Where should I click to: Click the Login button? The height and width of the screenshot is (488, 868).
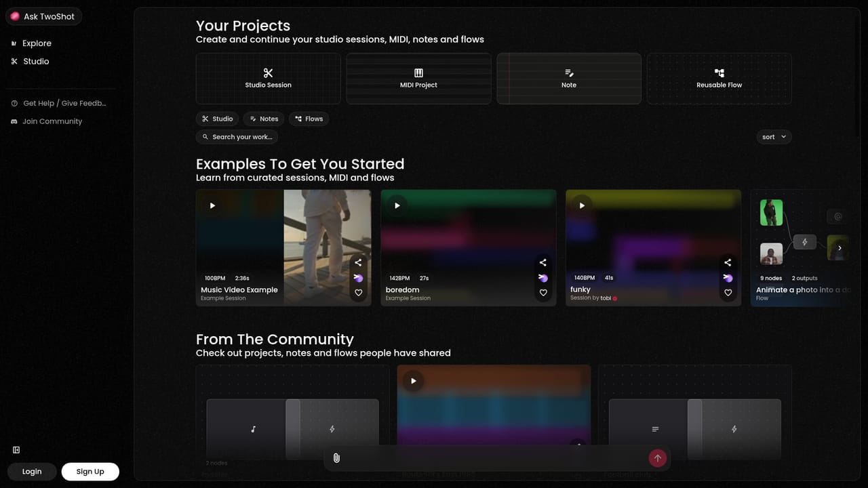point(32,472)
